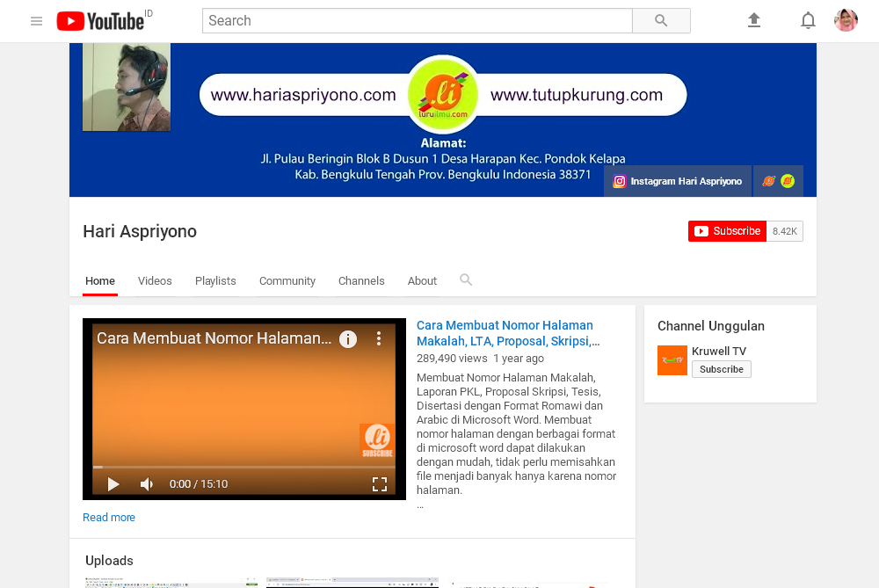The height and width of the screenshot is (588, 879).
Task: Open the account avatar menu
Action: [846, 20]
